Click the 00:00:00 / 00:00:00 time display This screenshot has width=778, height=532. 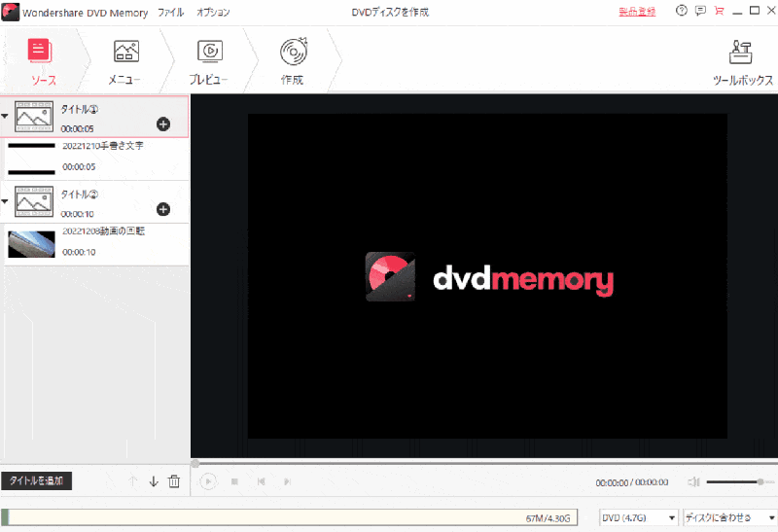pyautogui.click(x=631, y=482)
